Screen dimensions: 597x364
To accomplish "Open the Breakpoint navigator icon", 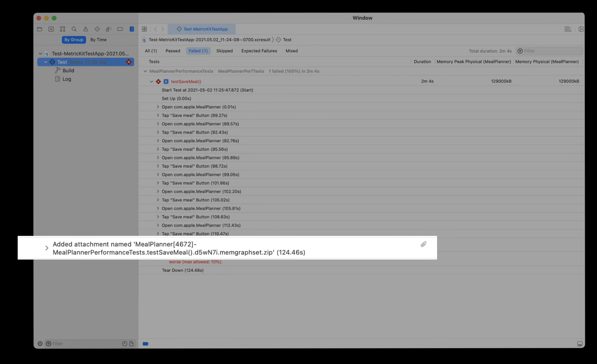I will (120, 29).
